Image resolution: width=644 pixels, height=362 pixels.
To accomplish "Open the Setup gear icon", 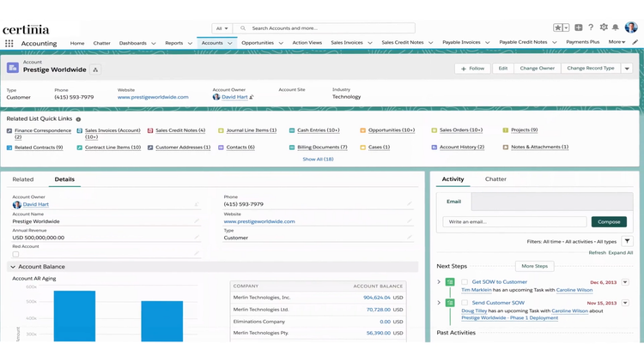I will (x=603, y=27).
